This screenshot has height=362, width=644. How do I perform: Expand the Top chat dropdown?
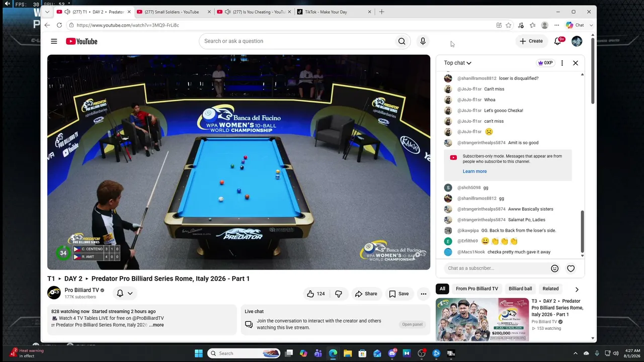pos(457,63)
